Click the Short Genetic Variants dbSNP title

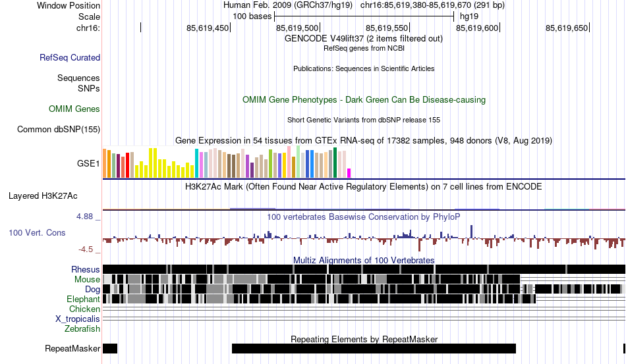(364, 120)
